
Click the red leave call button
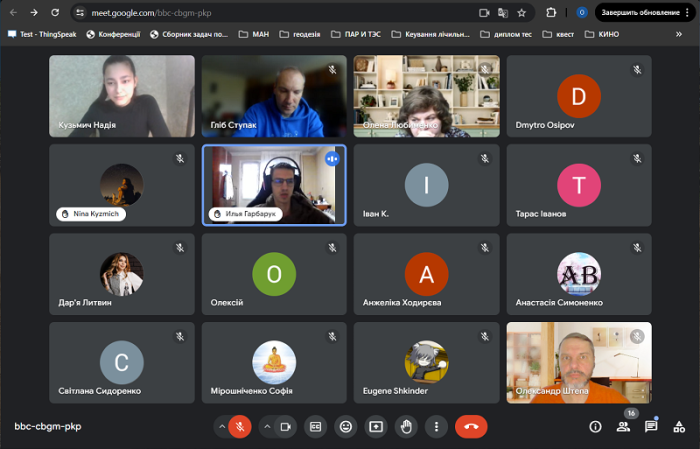coord(471,426)
